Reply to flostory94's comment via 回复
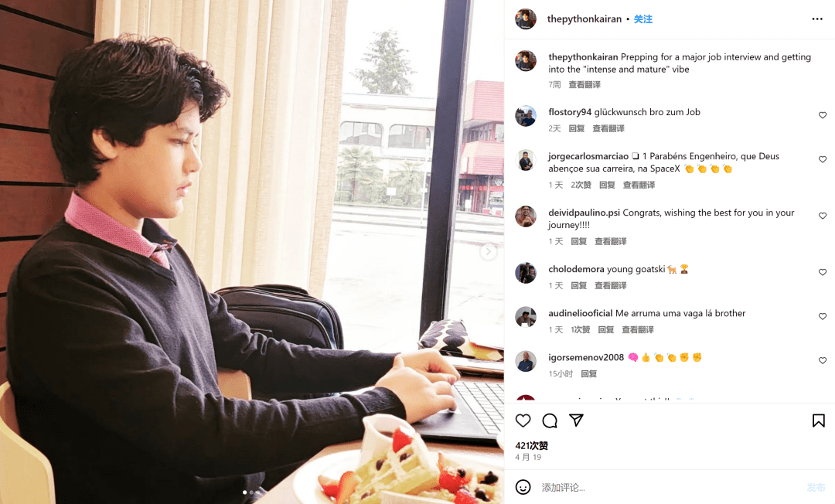 tap(576, 128)
